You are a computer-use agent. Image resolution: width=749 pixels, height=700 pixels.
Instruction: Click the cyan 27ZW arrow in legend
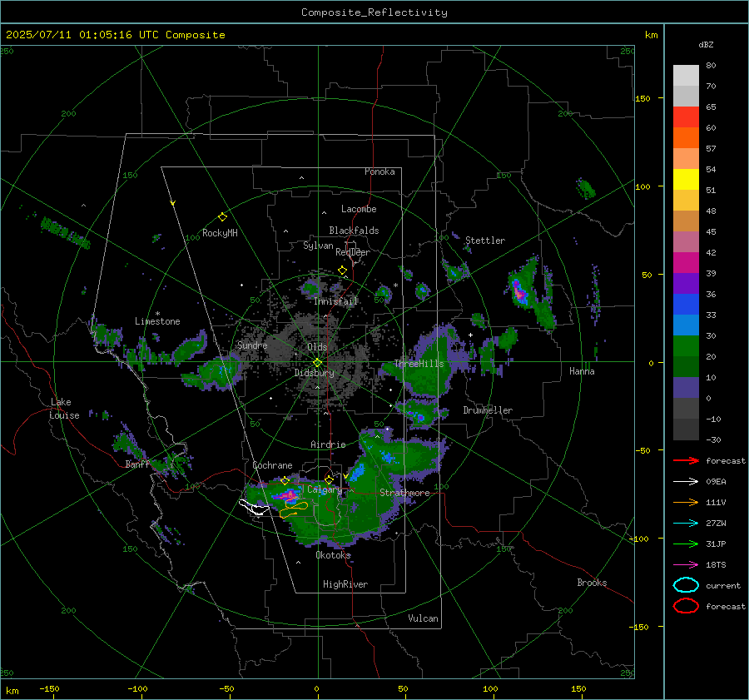[686, 524]
